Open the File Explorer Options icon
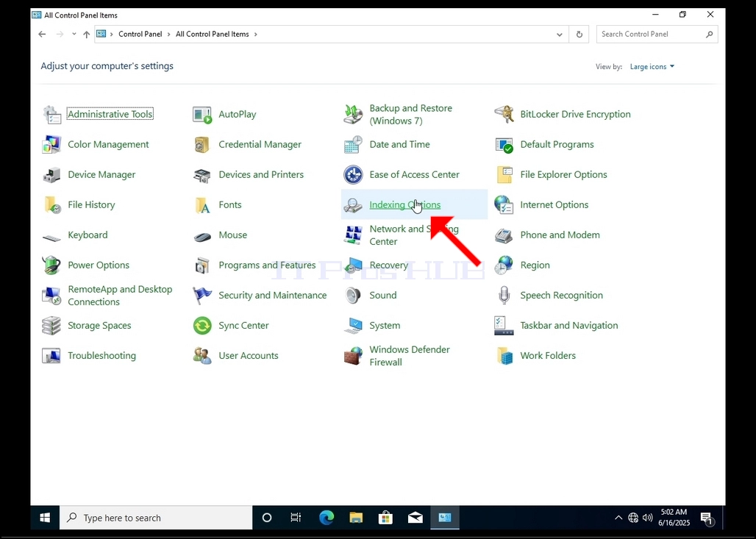The width and height of the screenshot is (756, 539). coord(504,174)
